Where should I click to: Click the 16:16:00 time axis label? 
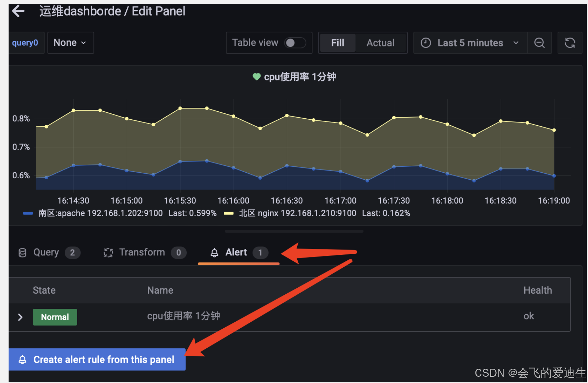(x=233, y=201)
